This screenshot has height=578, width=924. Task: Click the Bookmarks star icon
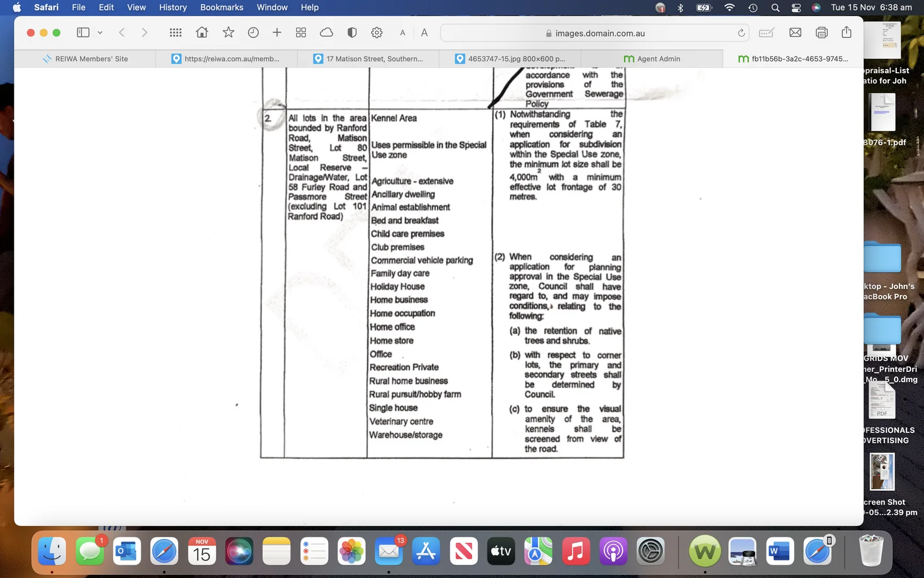pyautogui.click(x=228, y=33)
